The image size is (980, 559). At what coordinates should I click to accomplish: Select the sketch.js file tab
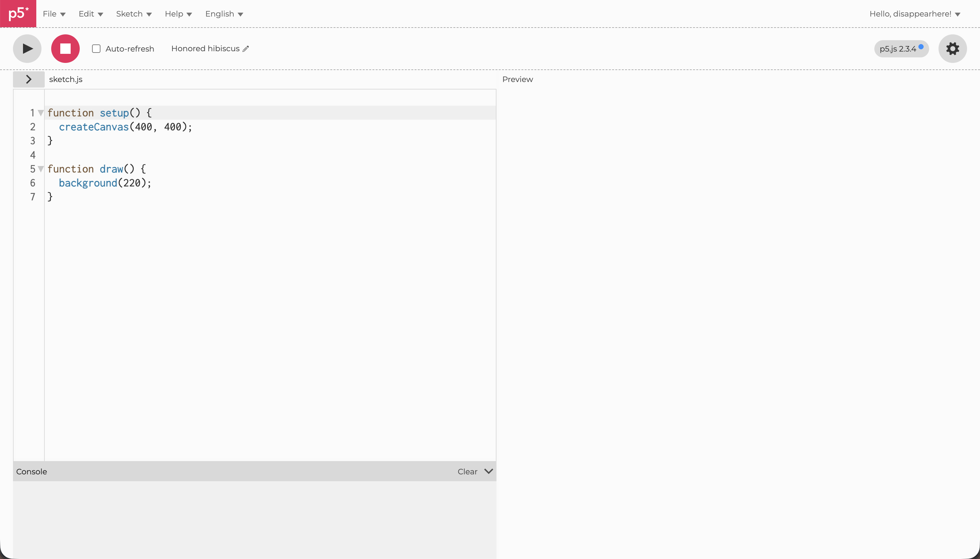click(65, 79)
